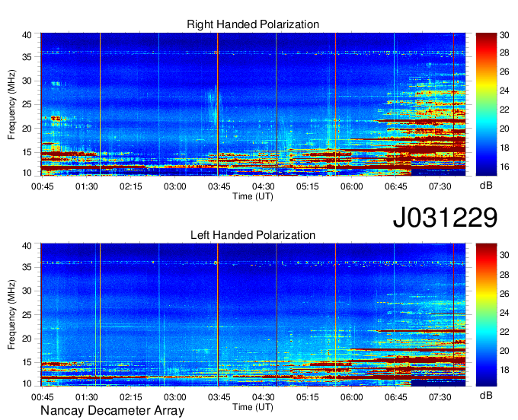
Task: Click the 02:15 time tick of the left-handed plot
Action: click(131, 397)
